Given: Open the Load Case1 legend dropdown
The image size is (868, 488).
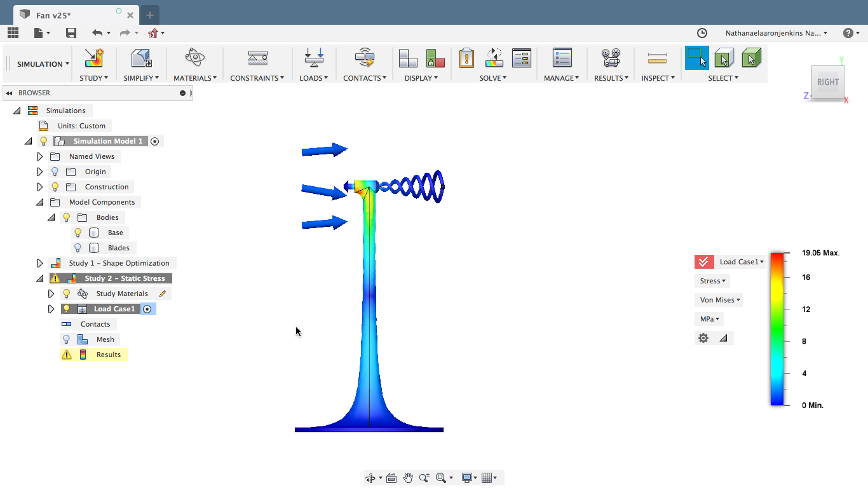Looking at the screenshot, I should pyautogui.click(x=741, y=262).
